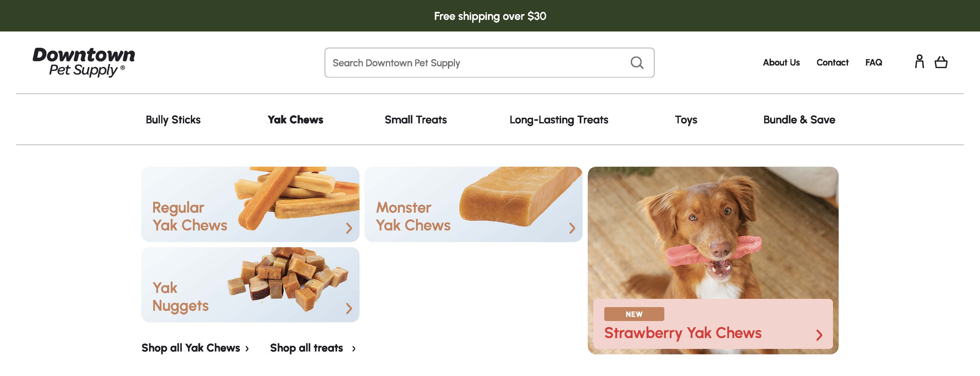980x376 pixels.
Task: Click chevron beside Shop all treats
Action: point(354,349)
